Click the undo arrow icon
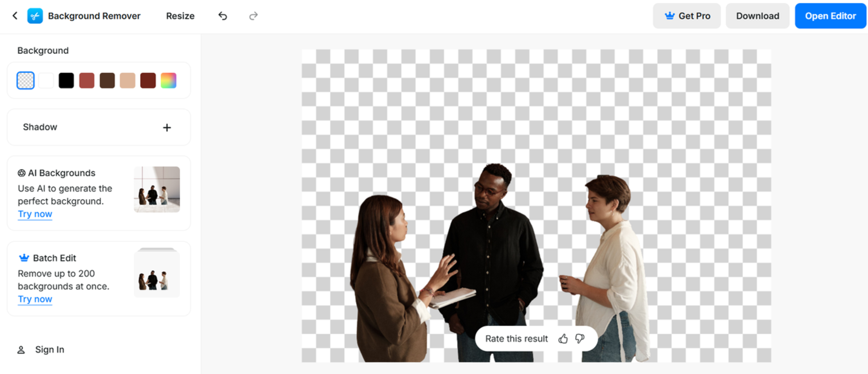Image resolution: width=868 pixels, height=374 pixels. (x=222, y=16)
